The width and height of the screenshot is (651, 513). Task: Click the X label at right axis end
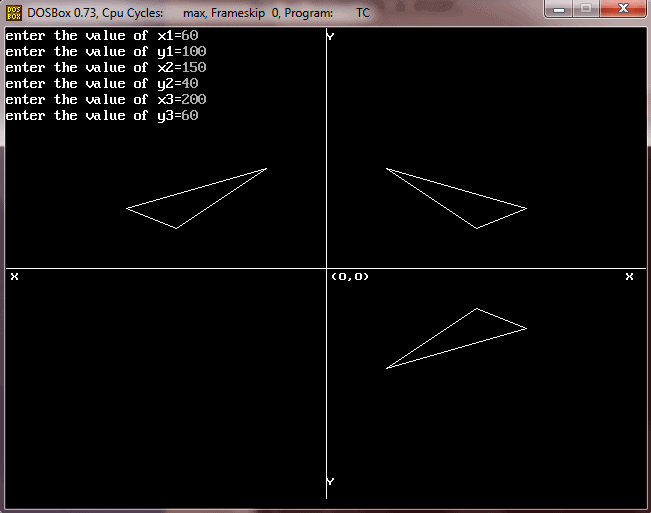pos(629,277)
